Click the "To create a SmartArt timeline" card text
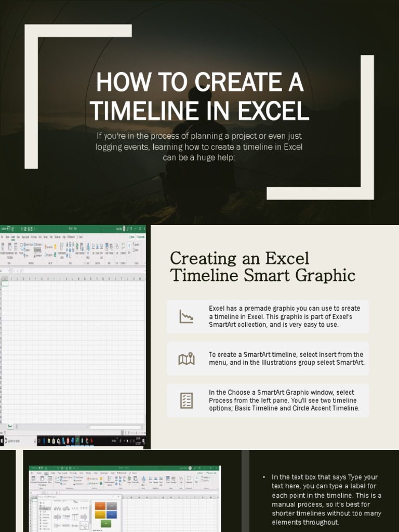The height and width of the screenshot is (532, 399). coord(287,358)
